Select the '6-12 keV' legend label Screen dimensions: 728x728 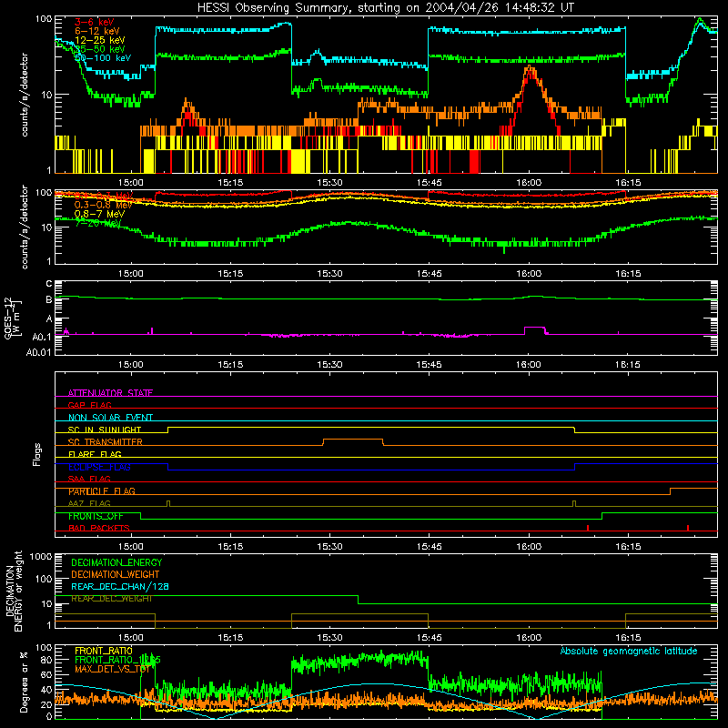pyautogui.click(x=97, y=31)
